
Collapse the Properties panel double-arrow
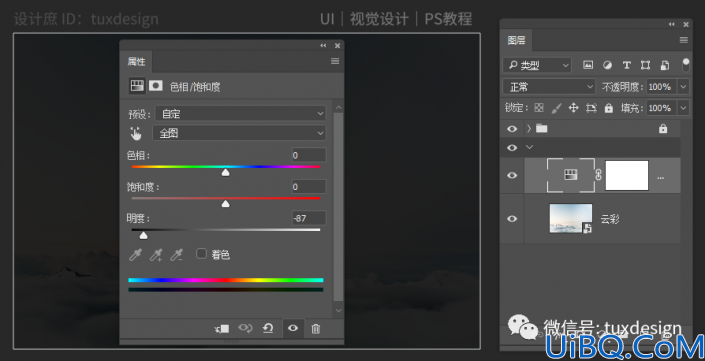(323, 46)
